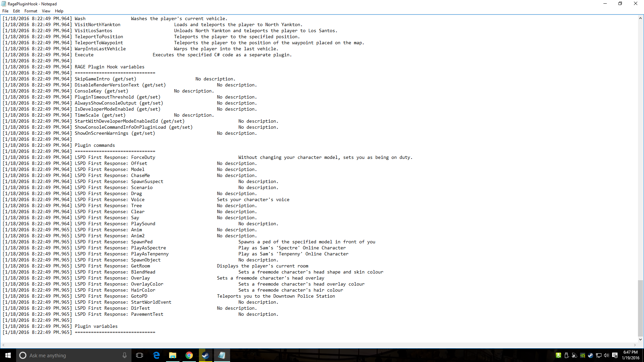
Task: Click the volume speaker tray icon
Action: click(x=606, y=355)
